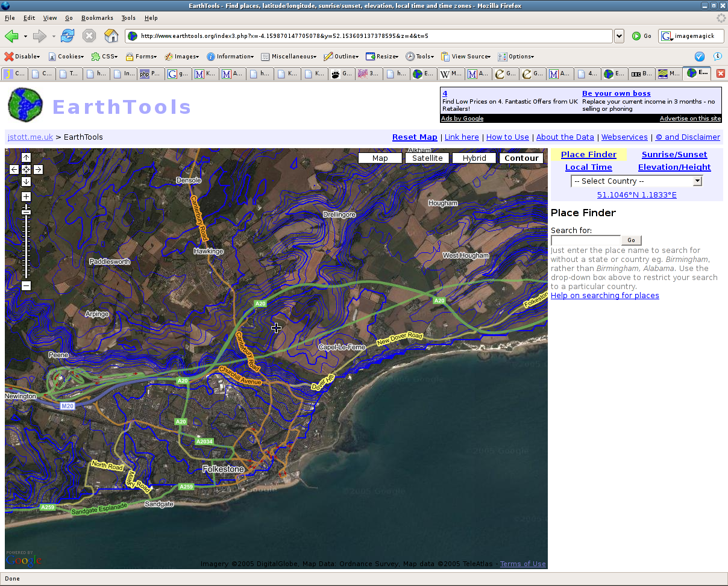Click the Link here link
The image size is (728, 586).
pos(462,137)
